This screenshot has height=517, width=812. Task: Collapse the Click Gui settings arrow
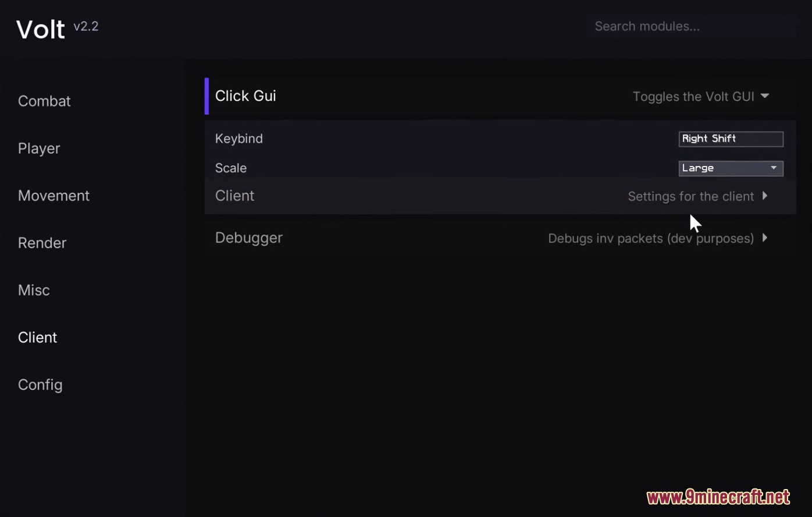coord(765,96)
